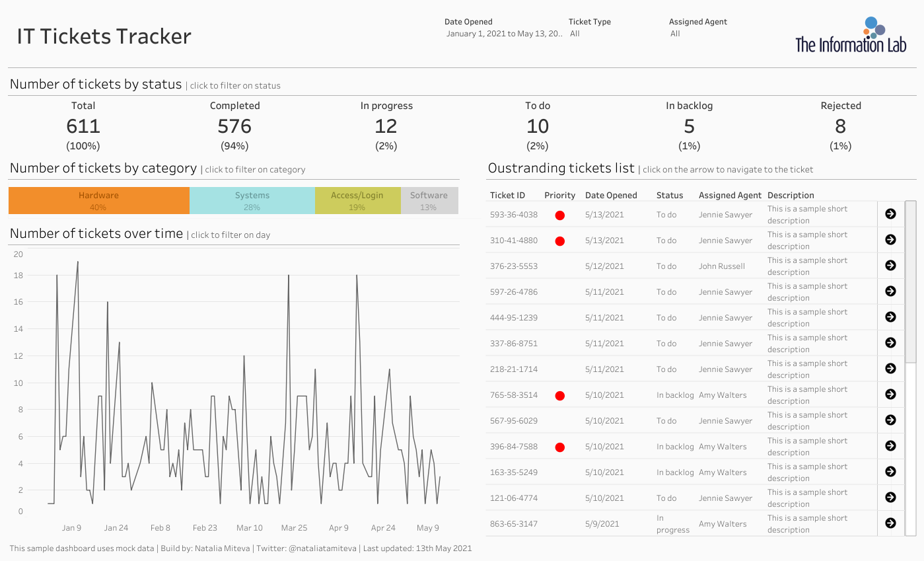This screenshot has height=561, width=924.
Task: Filter by Completed status count 576
Action: click(x=234, y=126)
